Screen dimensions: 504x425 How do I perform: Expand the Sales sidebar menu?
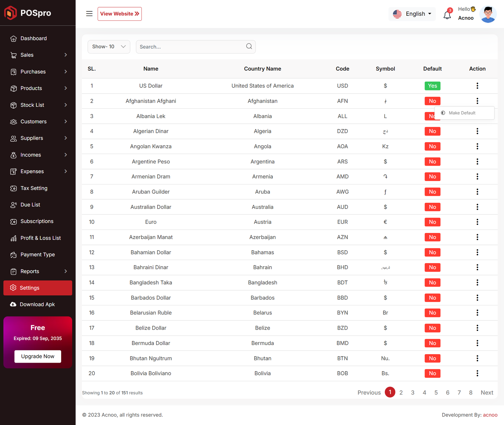(38, 55)
